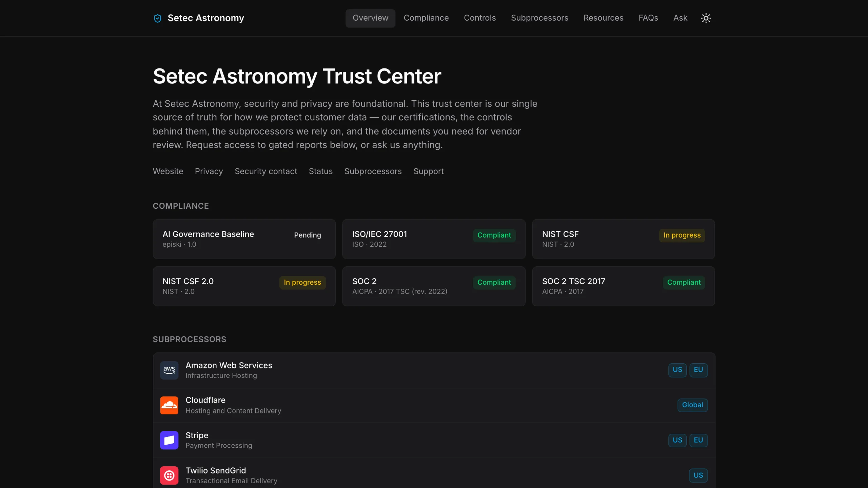This screenshot has width=868, height=488.
Task: Select the Amazon Web Services row title
Action: tap(229, 365)
